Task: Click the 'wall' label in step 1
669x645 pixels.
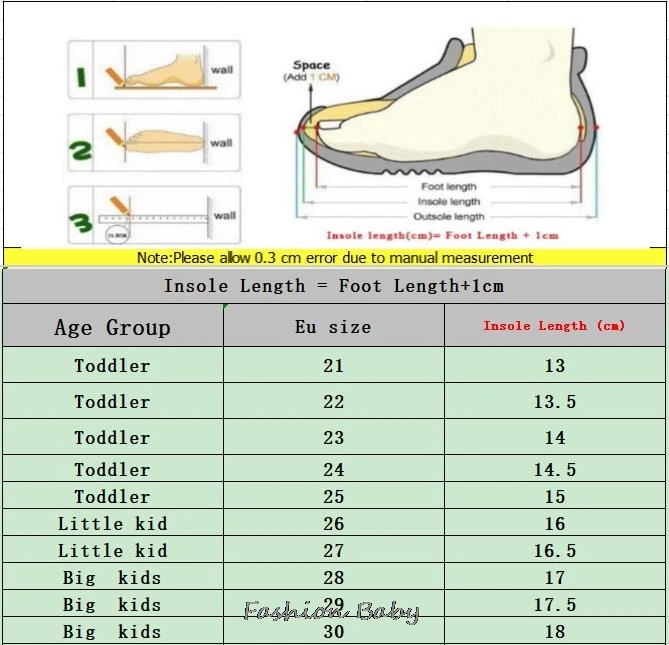Action: 222,70
